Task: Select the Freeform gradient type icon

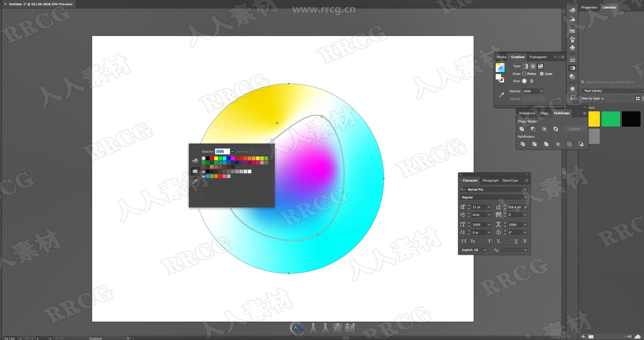Action: click(540, 66)
